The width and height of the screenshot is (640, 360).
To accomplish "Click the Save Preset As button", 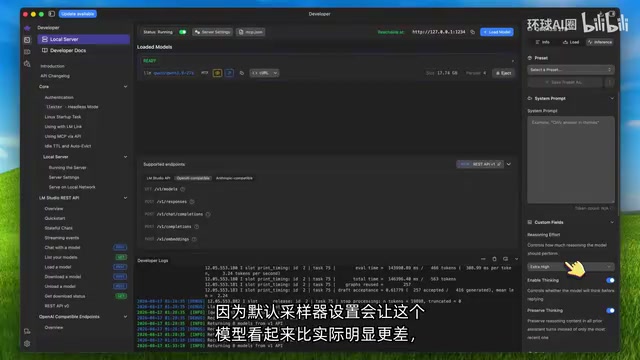I will 564,82.
